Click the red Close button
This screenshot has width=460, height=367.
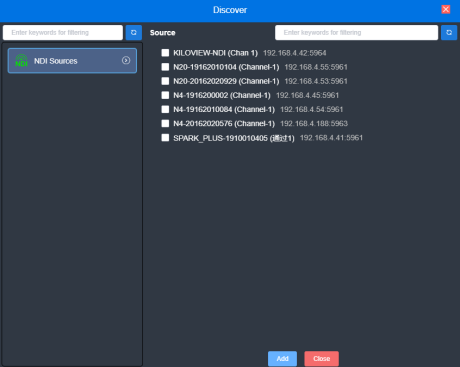(x=321, y=359)
